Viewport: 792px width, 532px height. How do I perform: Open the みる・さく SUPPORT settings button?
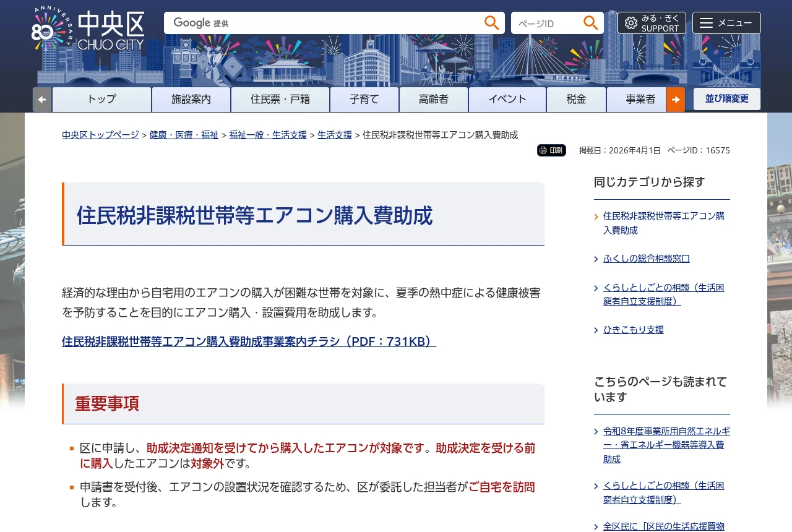point(652,23)
